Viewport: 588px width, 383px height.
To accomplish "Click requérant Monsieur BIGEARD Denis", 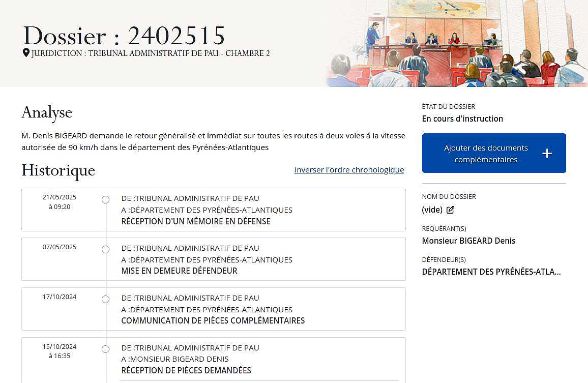I will point(469,241).
